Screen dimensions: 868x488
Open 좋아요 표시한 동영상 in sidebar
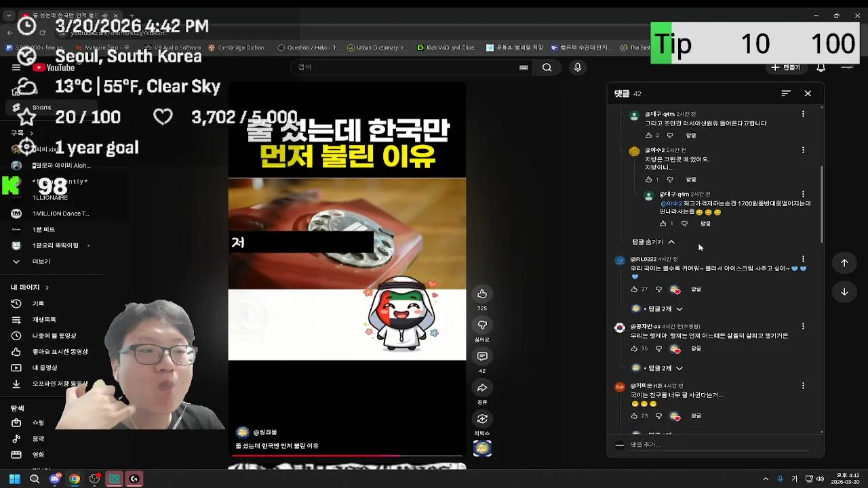point(51,352)
